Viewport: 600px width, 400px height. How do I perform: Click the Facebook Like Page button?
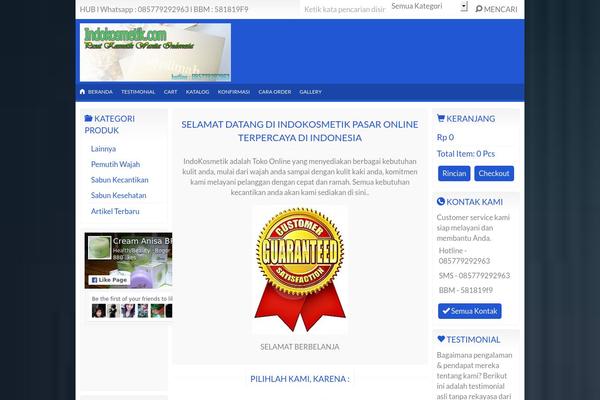point(109,280)
